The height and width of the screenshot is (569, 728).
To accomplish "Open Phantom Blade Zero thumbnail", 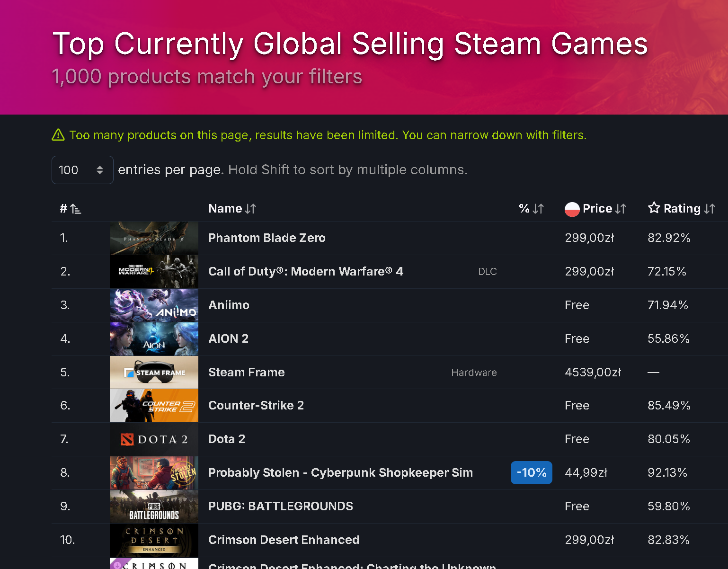I will [154, 238].
